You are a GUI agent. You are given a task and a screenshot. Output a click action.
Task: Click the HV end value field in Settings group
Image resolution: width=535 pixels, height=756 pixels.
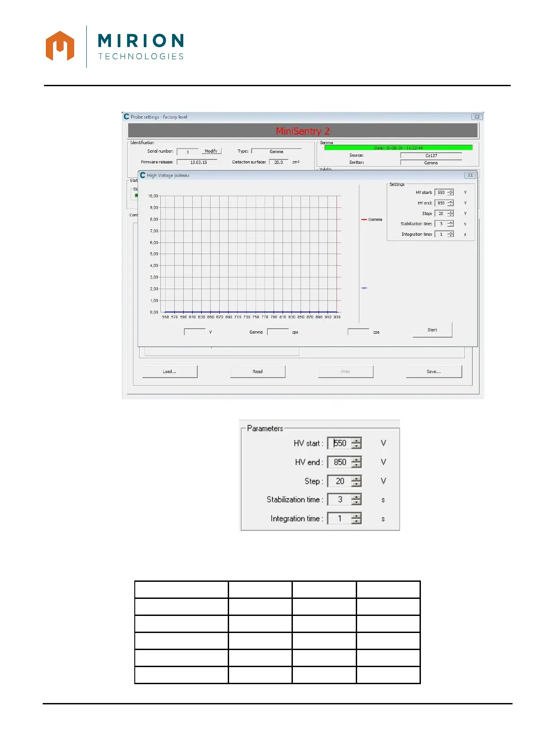coord(441,203)
